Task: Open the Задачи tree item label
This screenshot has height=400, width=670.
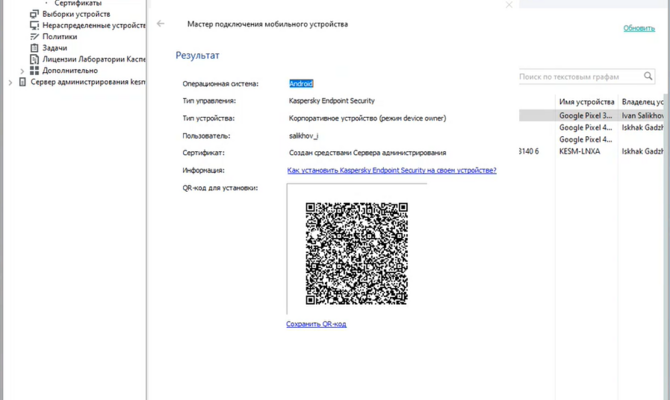Action: (x=55, y=48)
